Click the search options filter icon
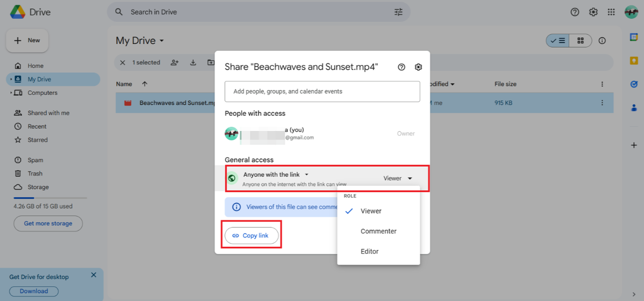Viewport: 644px width, 301px height. pyautogui.click(x=398, y=12)
